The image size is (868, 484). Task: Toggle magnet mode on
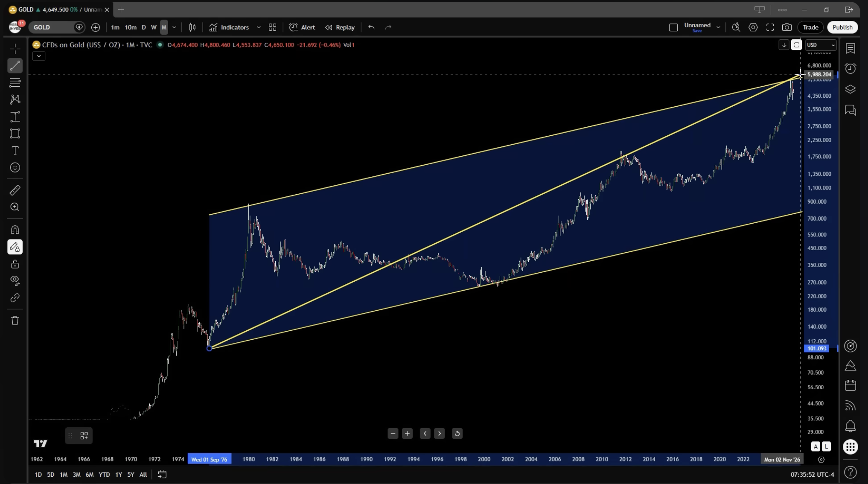pos(15,230)
